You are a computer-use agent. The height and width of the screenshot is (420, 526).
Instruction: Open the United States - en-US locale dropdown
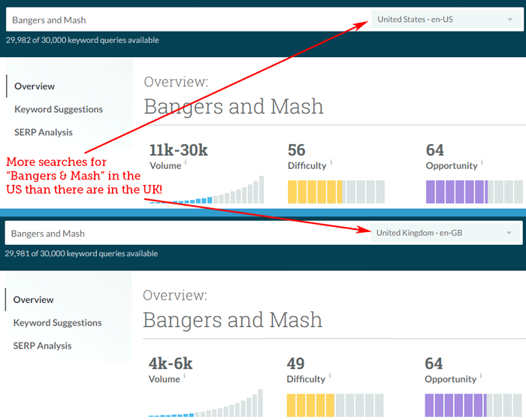coord(445,20)
